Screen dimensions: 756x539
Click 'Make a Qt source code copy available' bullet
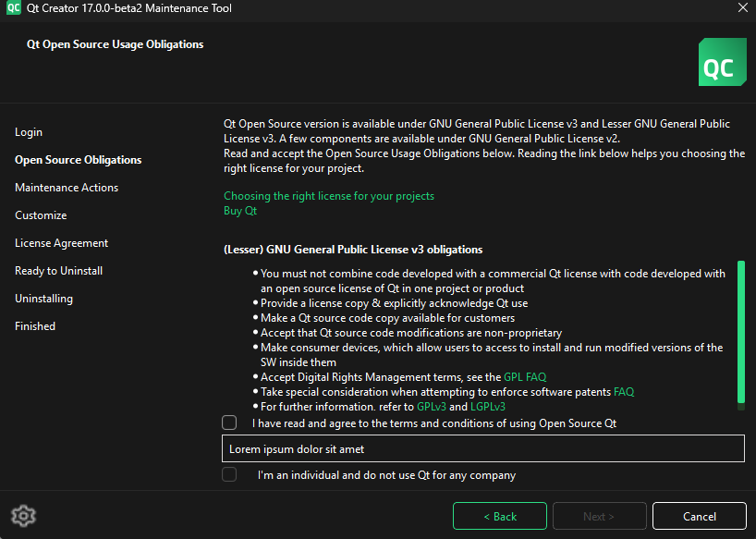pyautogui.click(x=387, y=318)
